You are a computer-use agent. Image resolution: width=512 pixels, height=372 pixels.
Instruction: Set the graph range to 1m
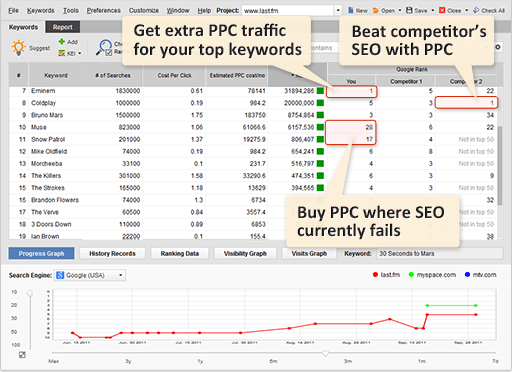(422, 361)
